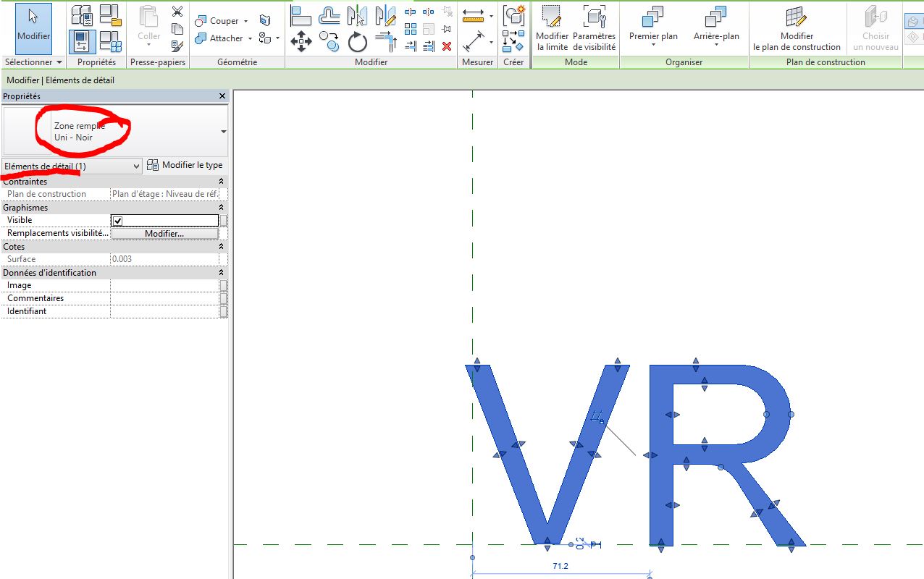Select the Move tool with four arrows
Image resolution: width=924 pixels, height=579 pixels.
tap(301, 42)
